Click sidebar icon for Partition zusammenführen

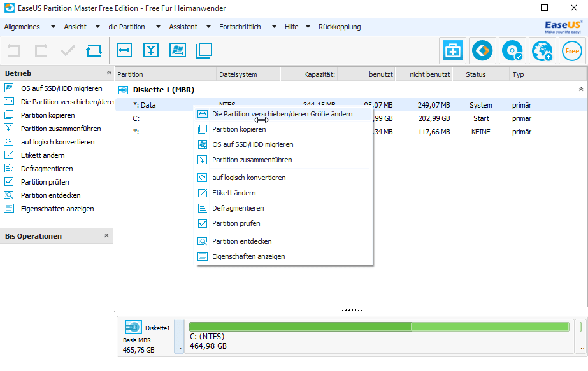click(9, 128)
